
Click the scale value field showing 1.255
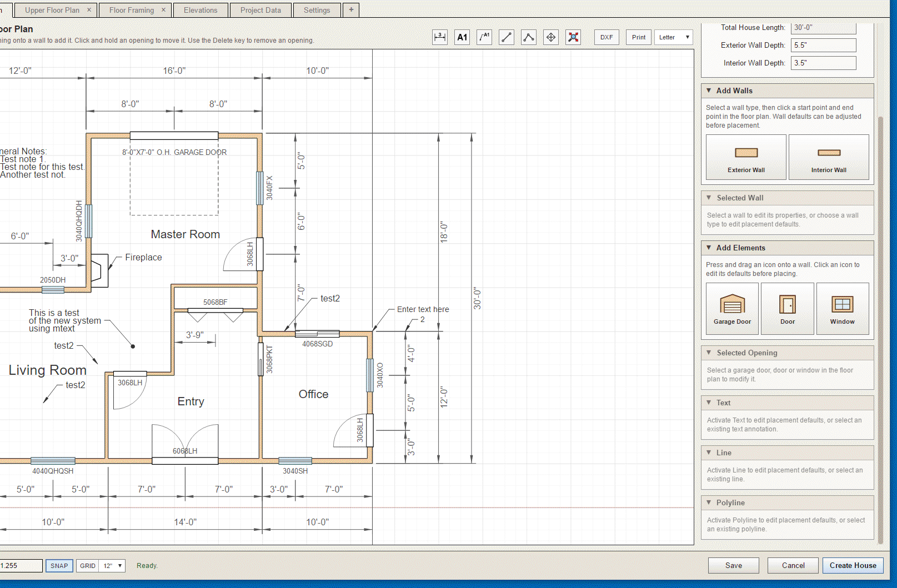coord(21,566)
